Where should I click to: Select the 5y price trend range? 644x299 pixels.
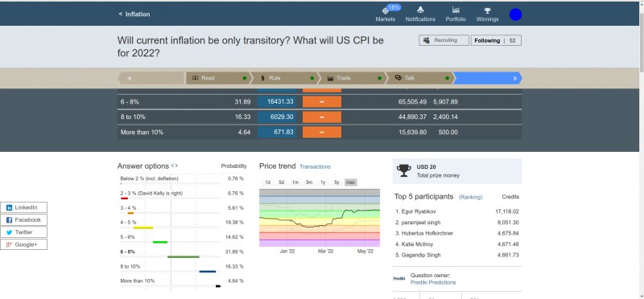(336, 182)
